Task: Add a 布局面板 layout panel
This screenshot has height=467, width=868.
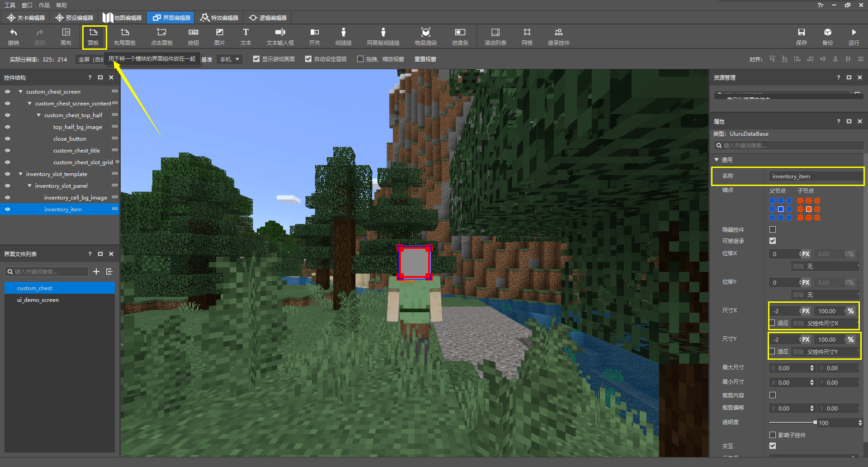Action: coord(125,37)
